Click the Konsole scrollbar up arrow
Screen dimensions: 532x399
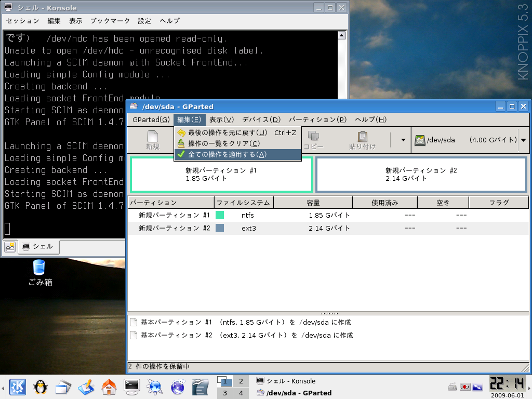click(x=342, y=35)
